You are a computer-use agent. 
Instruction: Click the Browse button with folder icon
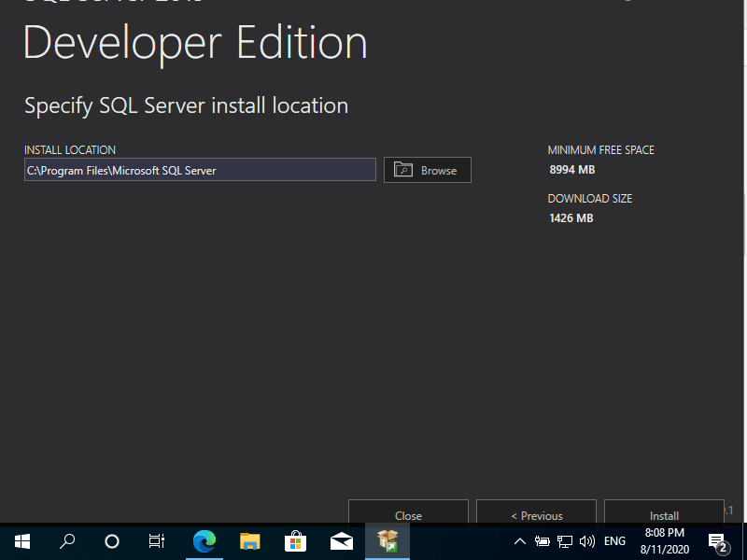tap(428, 170)
